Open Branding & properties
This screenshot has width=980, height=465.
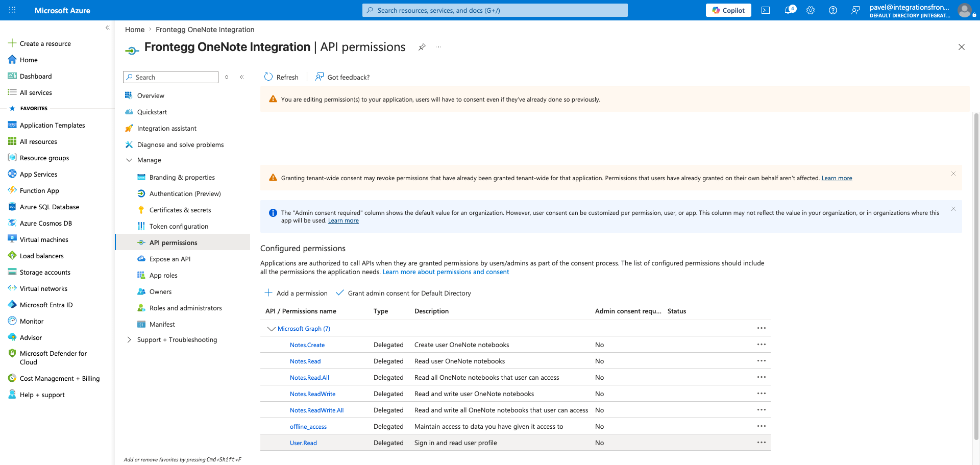[x=183, y=177]
